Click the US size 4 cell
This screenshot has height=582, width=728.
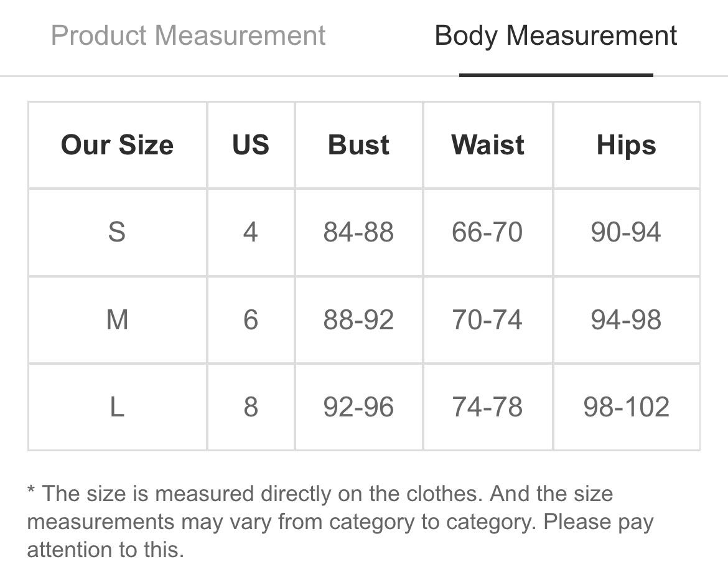(251, 232)
